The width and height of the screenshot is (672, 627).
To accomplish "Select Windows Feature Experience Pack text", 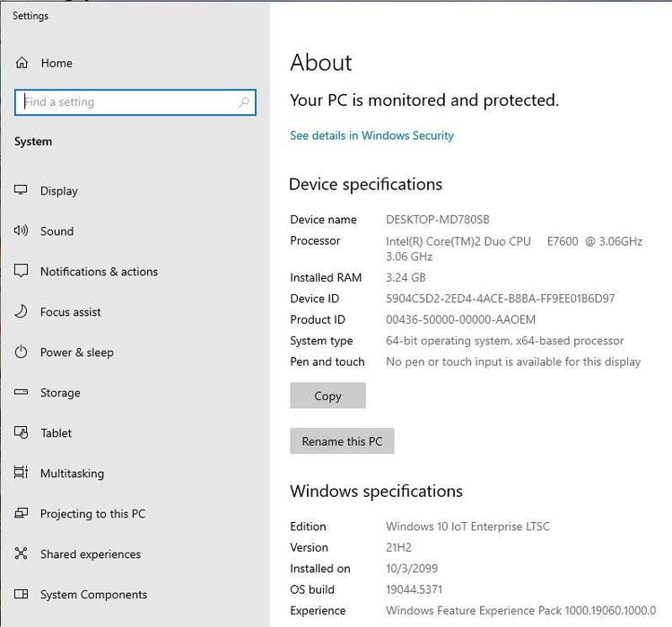I will (x=520, y=610).
